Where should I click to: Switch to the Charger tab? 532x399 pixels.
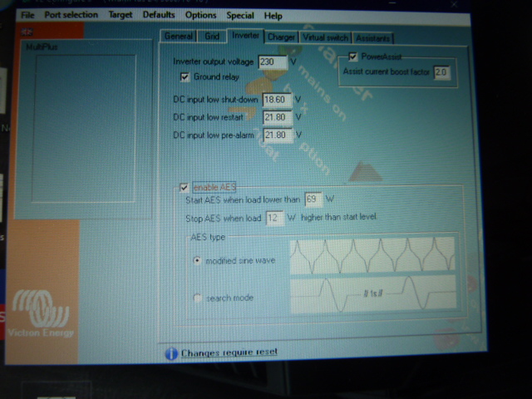pos(281,37)
